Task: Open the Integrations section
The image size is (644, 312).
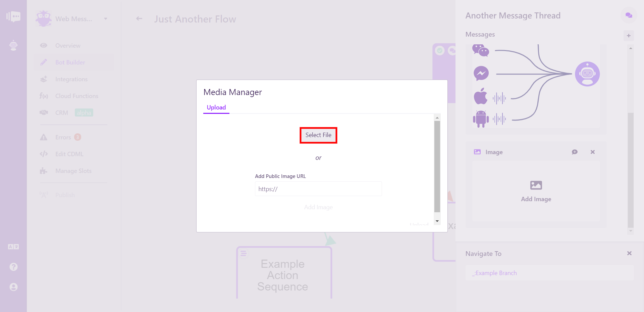Action: coord(71,79)
